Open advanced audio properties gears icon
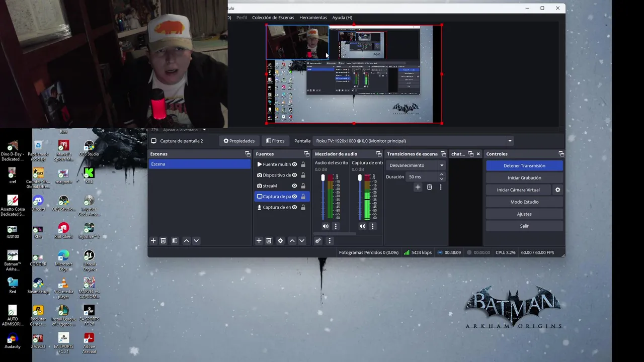The image size is (644, 362). click(x=318, y=241)
